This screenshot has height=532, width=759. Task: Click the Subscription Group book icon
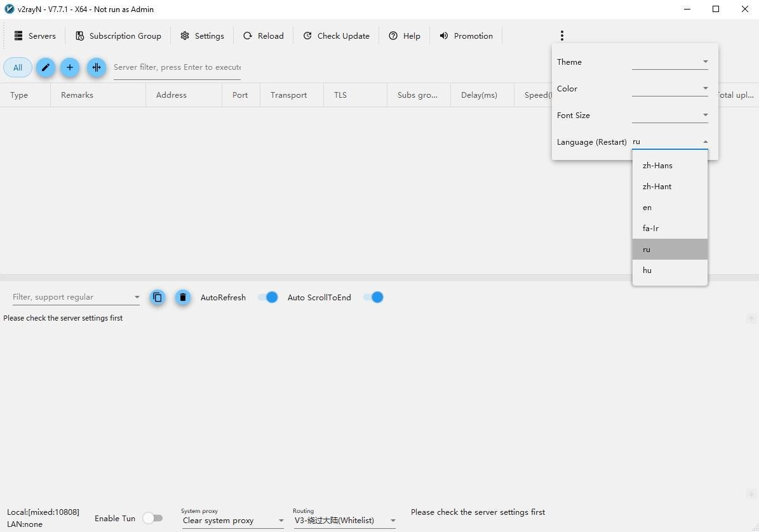point(80,36)
